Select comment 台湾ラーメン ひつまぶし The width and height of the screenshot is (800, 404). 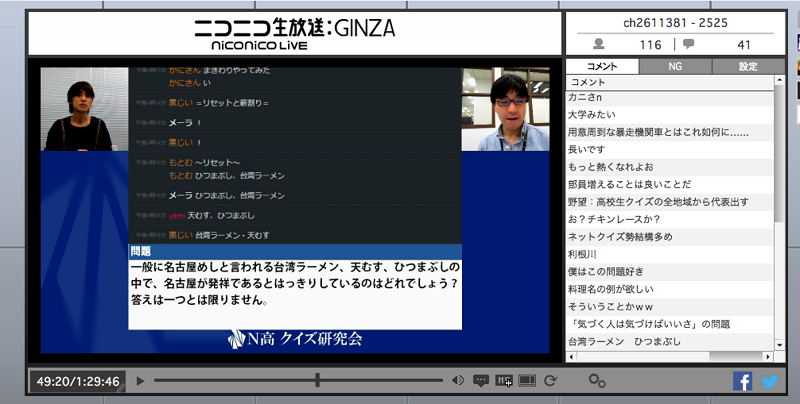pos(670,341)
